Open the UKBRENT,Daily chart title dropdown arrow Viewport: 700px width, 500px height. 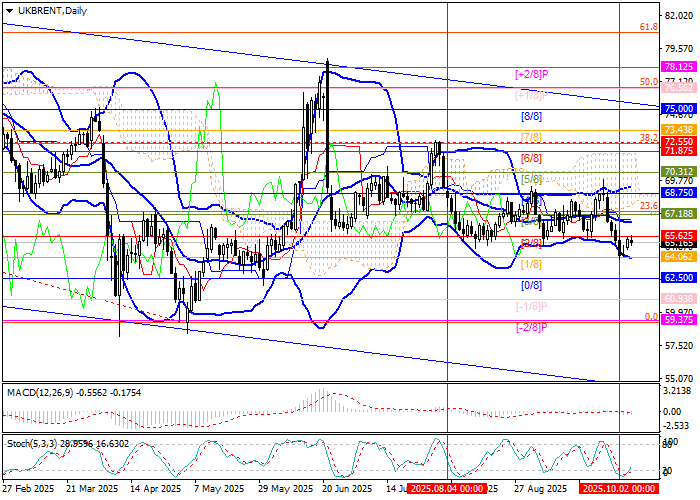7,8
